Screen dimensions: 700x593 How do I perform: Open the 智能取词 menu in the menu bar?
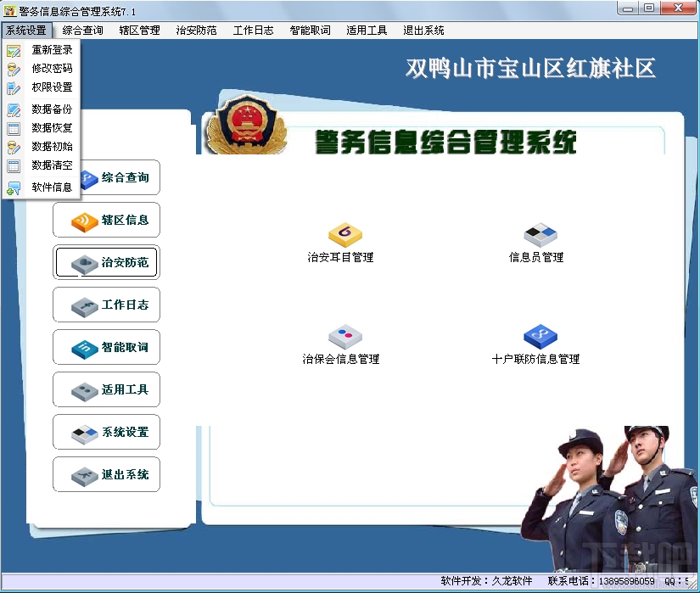pos(309,29)
